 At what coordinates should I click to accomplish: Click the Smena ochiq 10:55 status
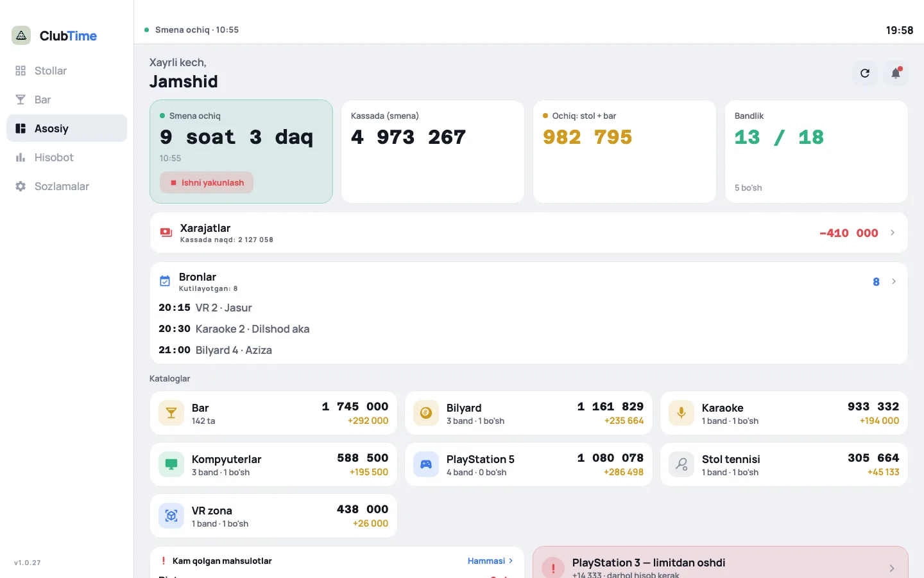[192, 30]
